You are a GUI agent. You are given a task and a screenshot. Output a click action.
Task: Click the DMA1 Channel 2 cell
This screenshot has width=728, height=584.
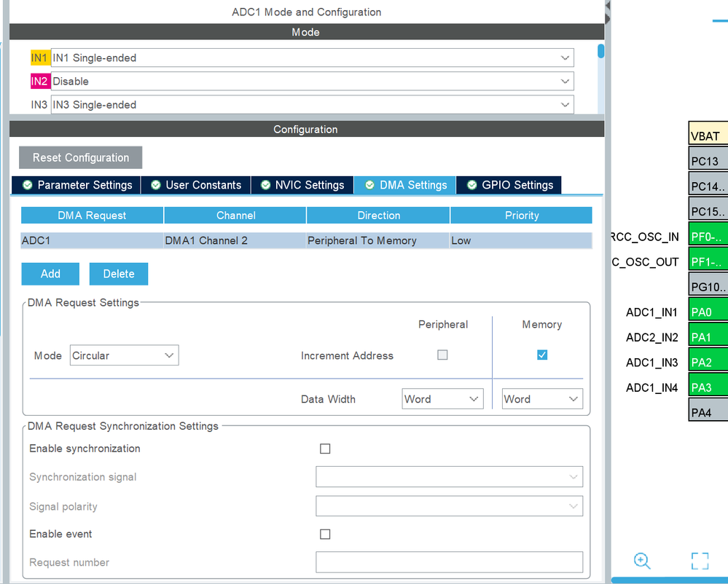pos(235,241)
